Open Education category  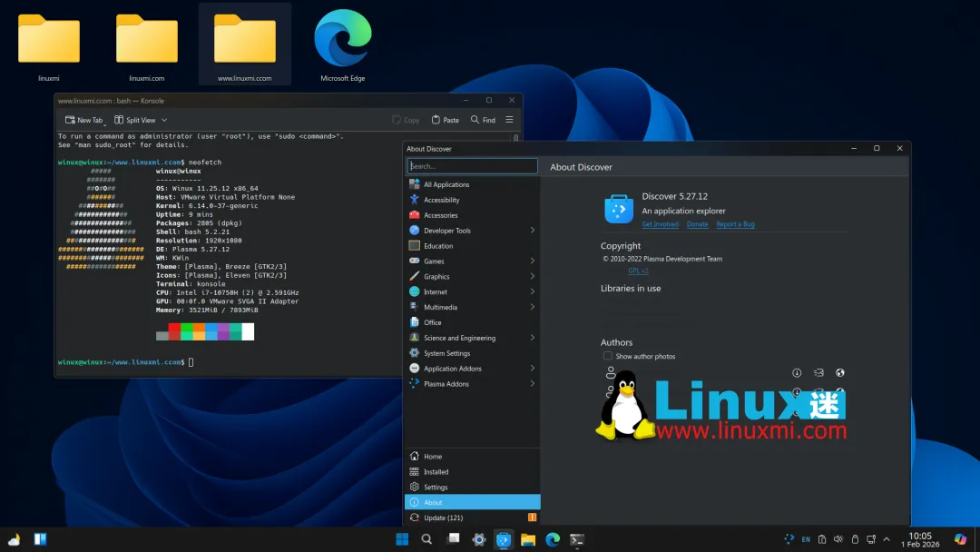click(x=472, y=246)
